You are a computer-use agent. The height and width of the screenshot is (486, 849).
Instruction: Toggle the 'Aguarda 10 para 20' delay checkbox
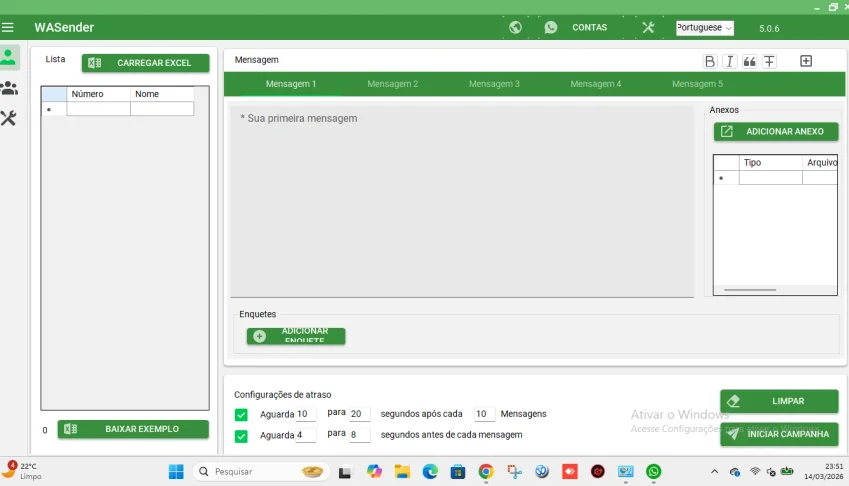point(241,415)
